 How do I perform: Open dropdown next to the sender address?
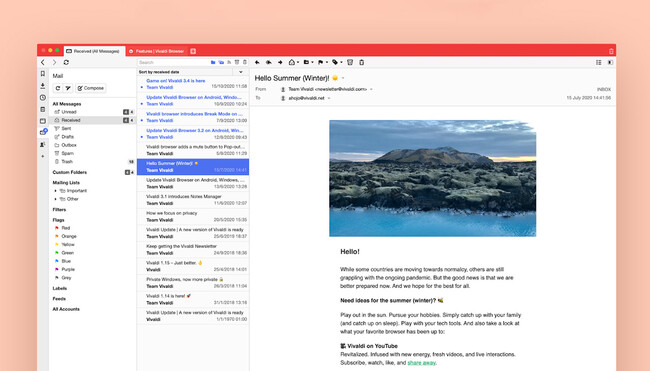371,89
